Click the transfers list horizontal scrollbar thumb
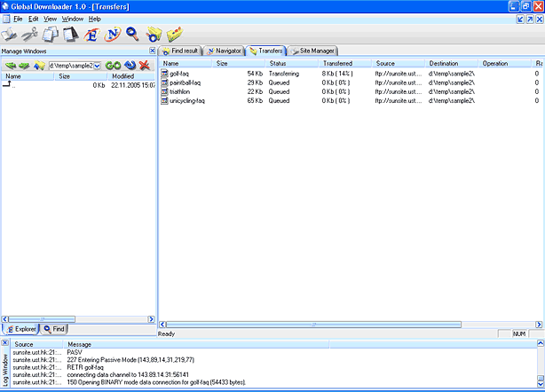This screenshot has height=392, width=545. (313, 325)
